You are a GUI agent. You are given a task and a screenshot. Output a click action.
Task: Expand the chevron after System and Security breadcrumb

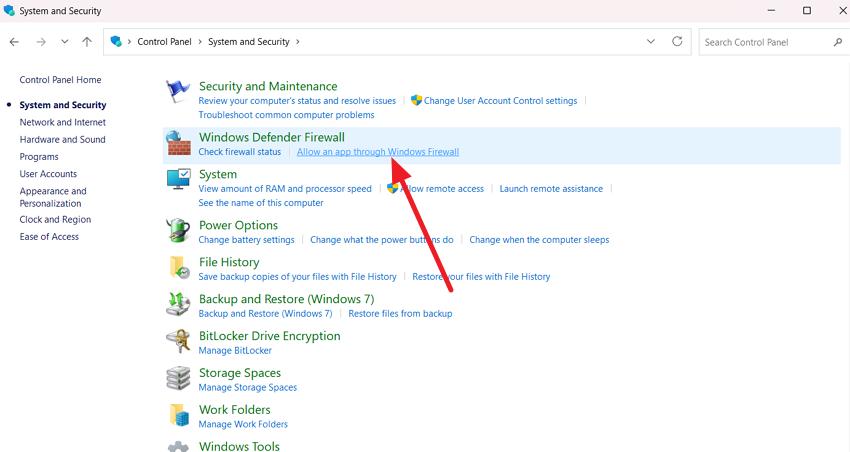click(x=298, y=42)
